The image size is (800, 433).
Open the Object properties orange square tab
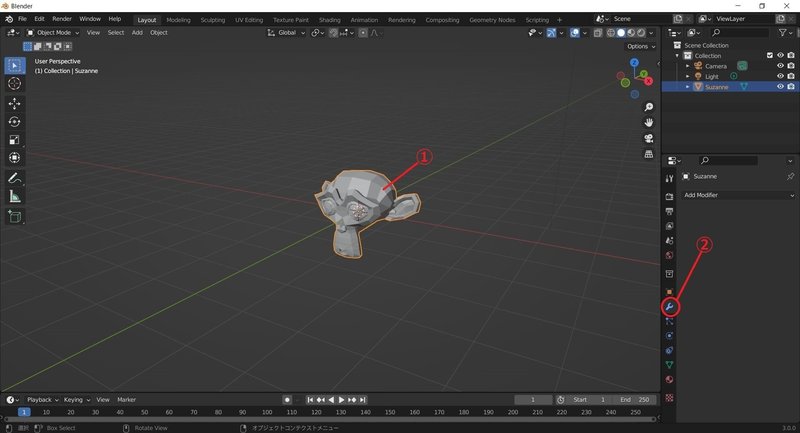(x=669, y=292)
